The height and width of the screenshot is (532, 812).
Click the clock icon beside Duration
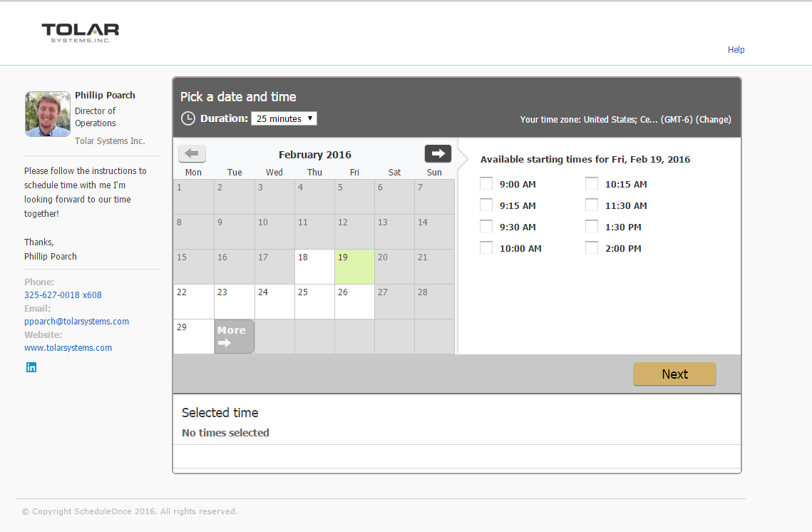[x=188, y=118]
